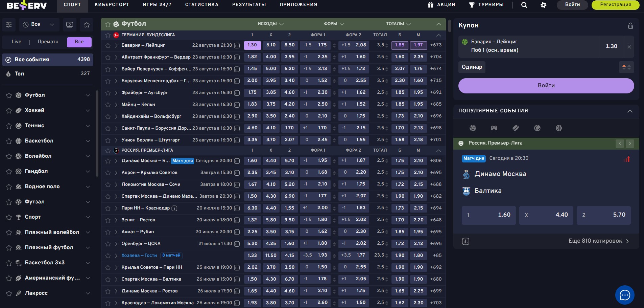Open ТОТАЛЫ market dropdown
Viewport: 644px width, 308px height.
tap(398, 24)
